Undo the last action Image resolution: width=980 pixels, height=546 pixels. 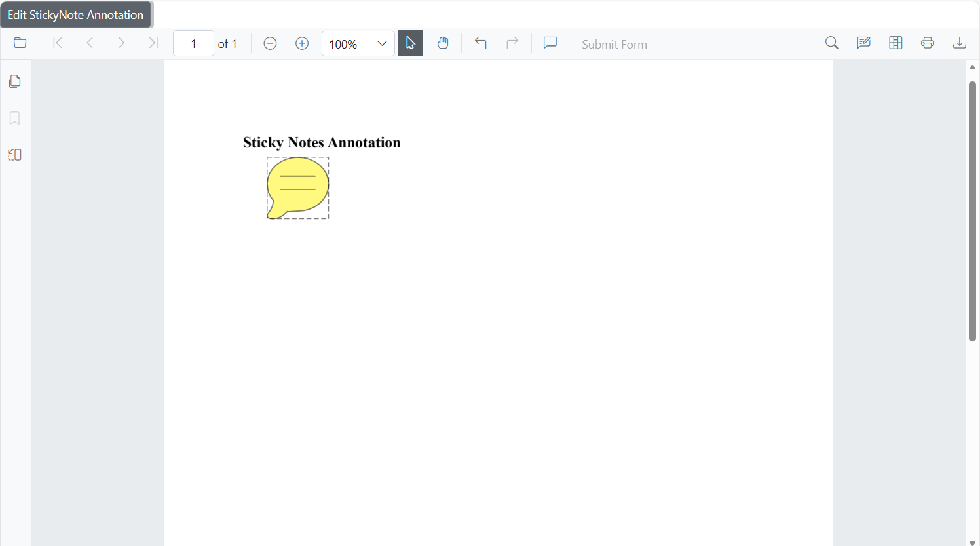[481, 43]
